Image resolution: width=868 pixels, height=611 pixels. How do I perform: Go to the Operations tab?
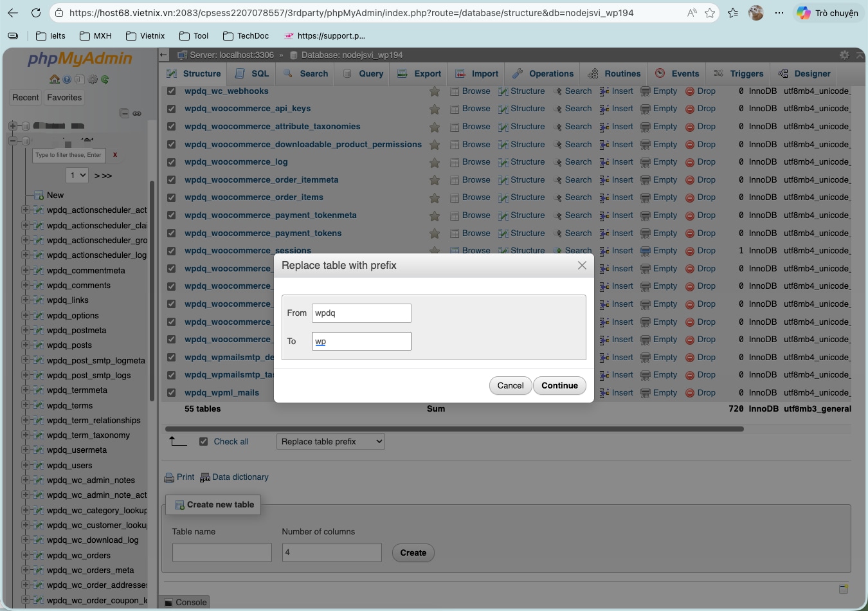click(543, 74)
